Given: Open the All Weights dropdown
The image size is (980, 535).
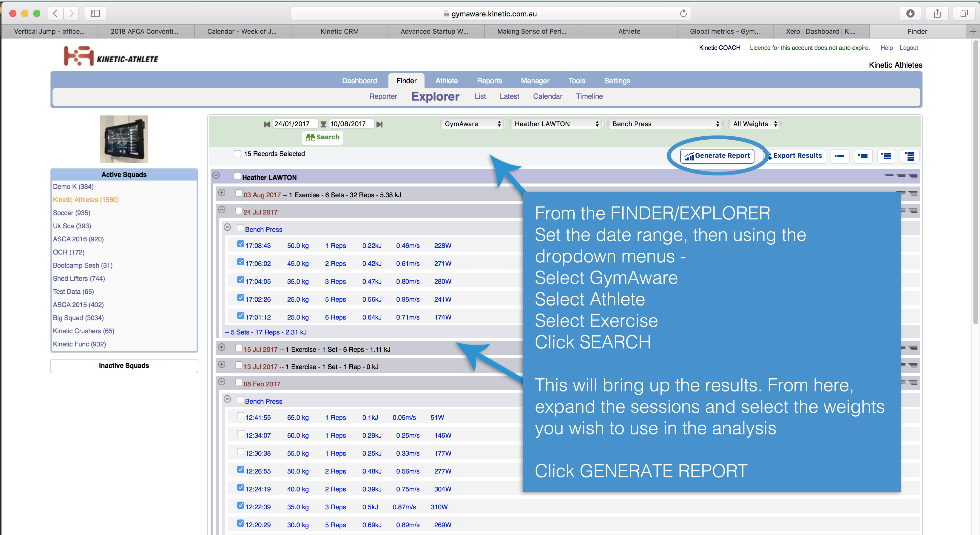Looking at the screenshot, I should (x=754, y=124).
